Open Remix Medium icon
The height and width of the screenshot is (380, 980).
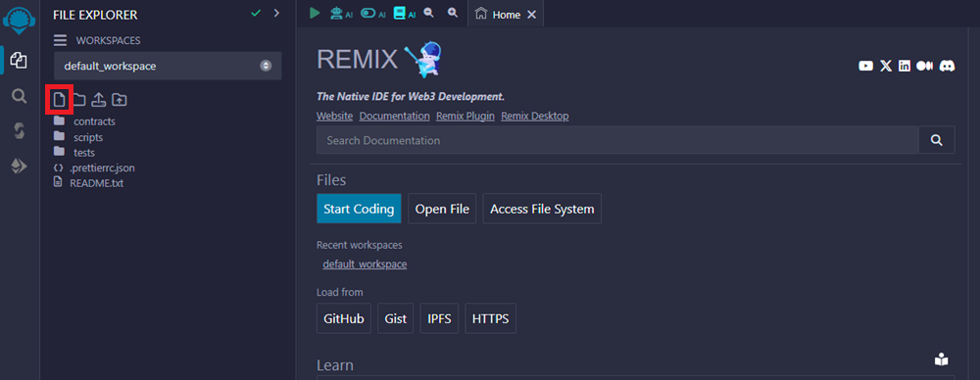point(924,66)
